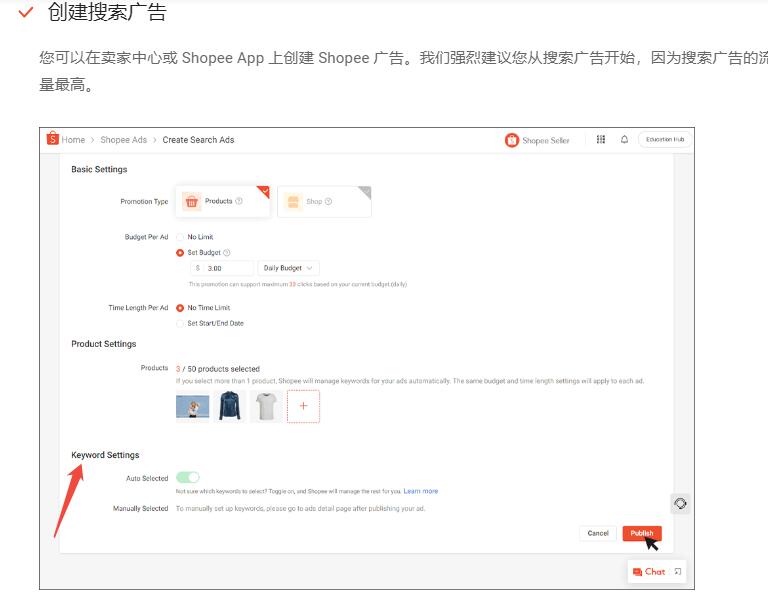Viewport: 768px width, 613px height.
Task: Choose the Set Budget radio option
Action: 180,253
